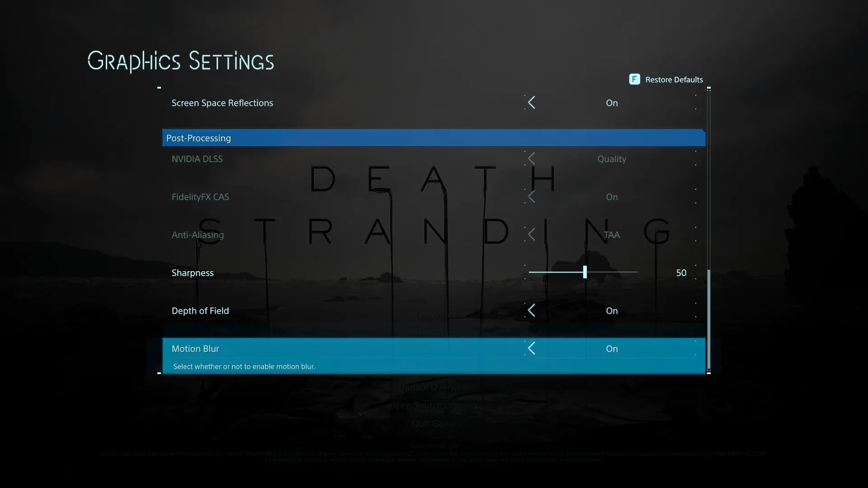Click the Sharpness value 50
Image resolution: width=868 pixels, height=488 pixels.
tap(681, 273)
